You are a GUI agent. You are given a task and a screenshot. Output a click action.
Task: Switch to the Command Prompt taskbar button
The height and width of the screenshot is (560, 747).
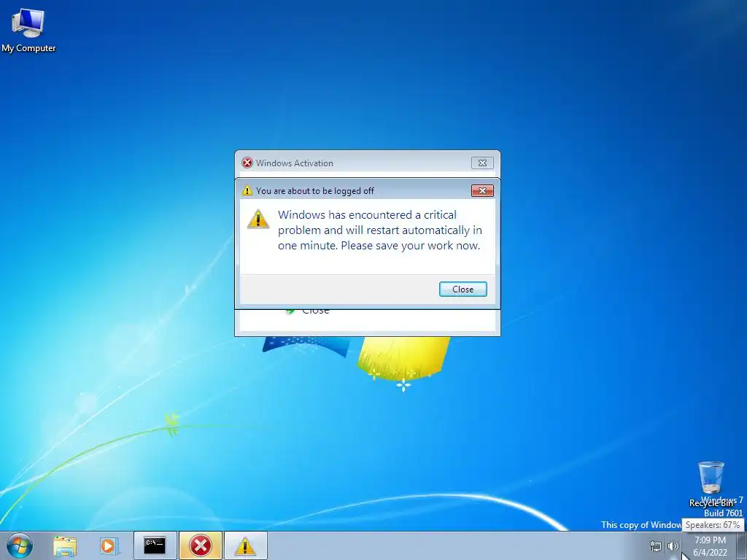click(155, 545)
